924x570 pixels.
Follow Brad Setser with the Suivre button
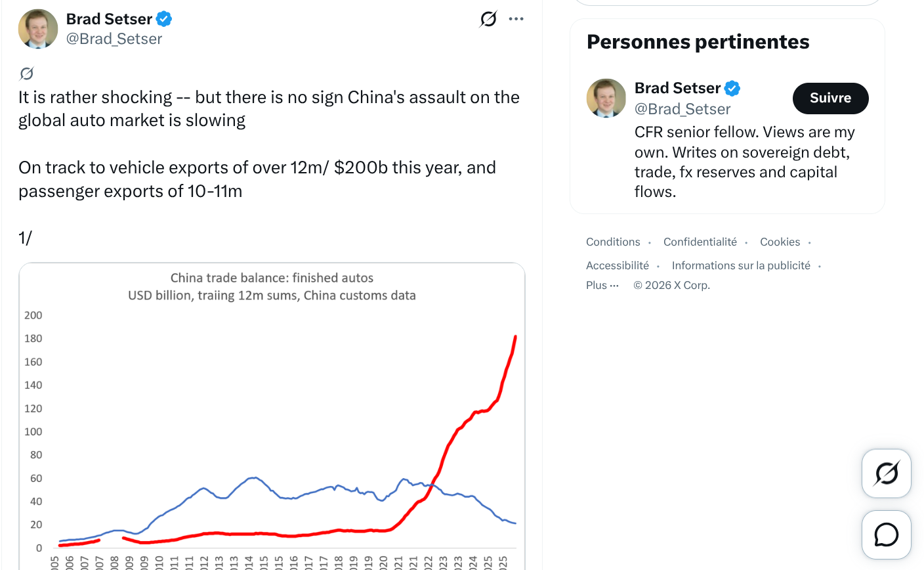click(x=830, y=98)
